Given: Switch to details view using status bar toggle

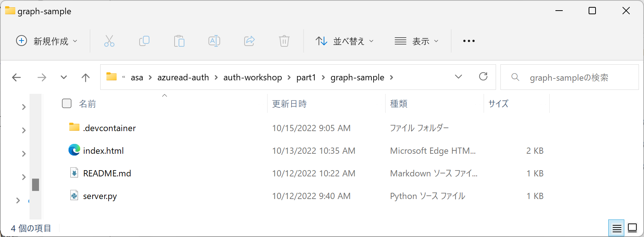Looking at the screenshot, I should 617,228.
